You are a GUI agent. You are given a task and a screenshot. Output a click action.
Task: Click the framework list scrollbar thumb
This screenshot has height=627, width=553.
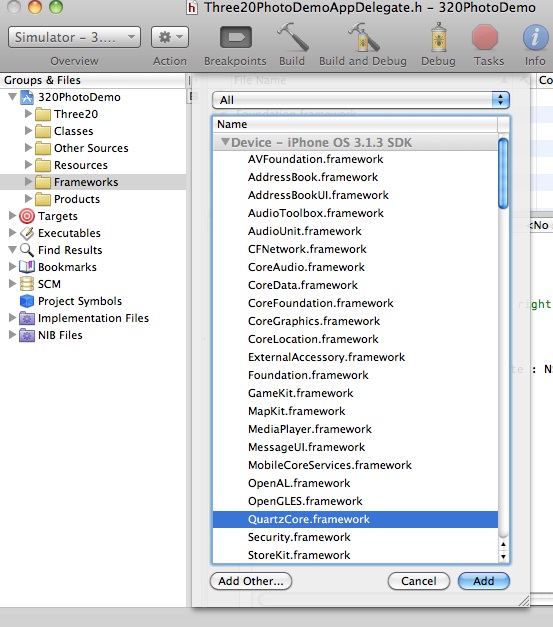503,173
